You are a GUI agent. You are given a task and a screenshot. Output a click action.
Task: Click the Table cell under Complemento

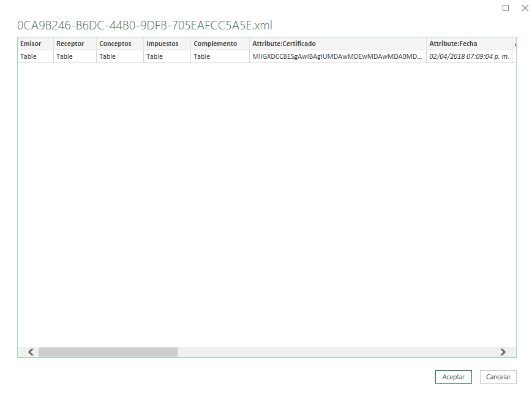[x=220, y=56]
